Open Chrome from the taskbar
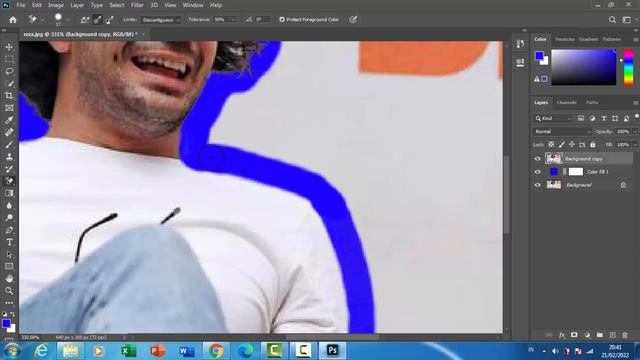 (216, 351)
